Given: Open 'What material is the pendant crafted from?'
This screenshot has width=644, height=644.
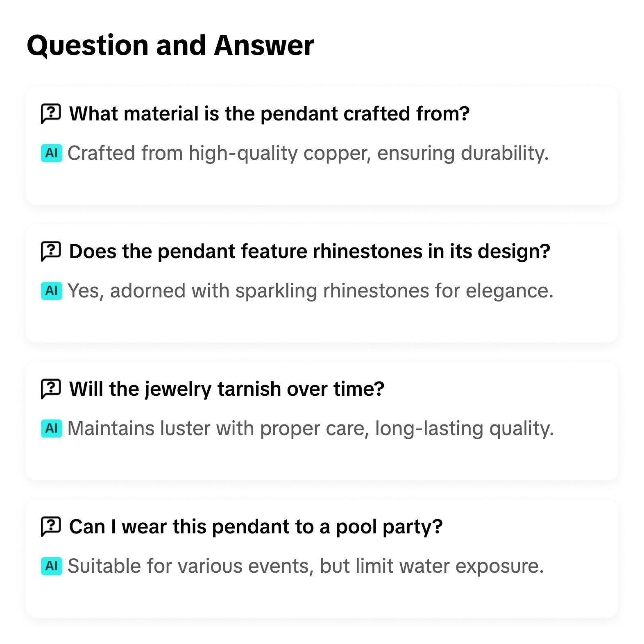Looking at the screenshot, I should pos(269,113).
